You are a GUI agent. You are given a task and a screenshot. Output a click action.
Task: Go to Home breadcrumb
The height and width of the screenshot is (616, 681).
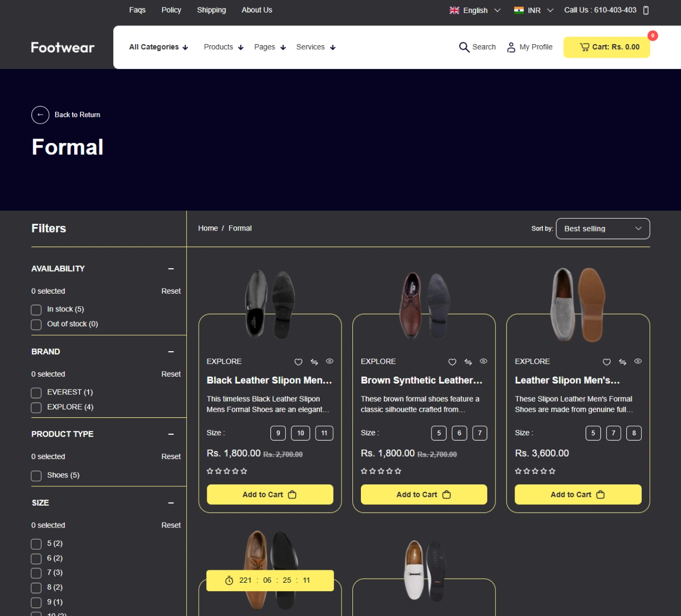pyautogui.click(x=208, y=228)
